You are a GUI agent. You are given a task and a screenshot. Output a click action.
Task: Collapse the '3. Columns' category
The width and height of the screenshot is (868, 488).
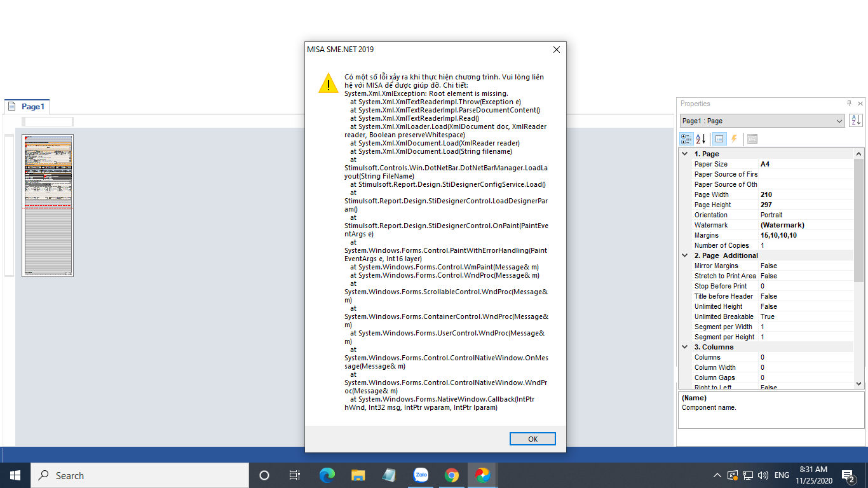tap(685, 347)
